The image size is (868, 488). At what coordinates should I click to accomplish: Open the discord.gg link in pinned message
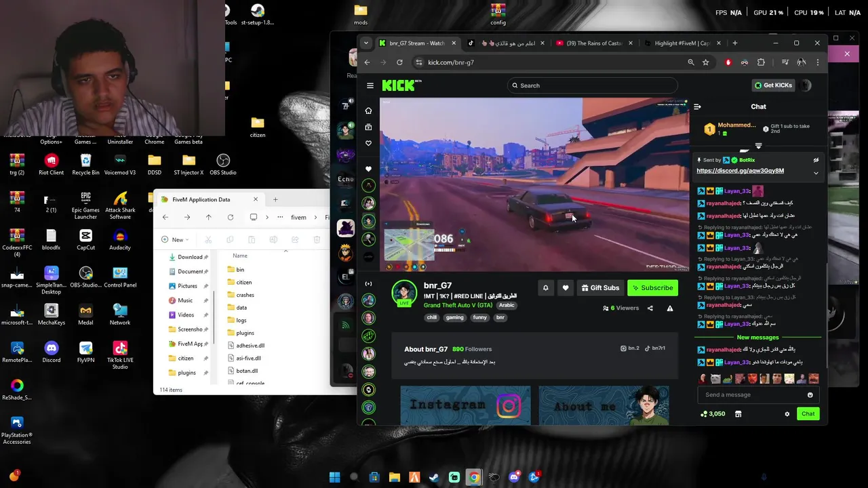point(740,171)
